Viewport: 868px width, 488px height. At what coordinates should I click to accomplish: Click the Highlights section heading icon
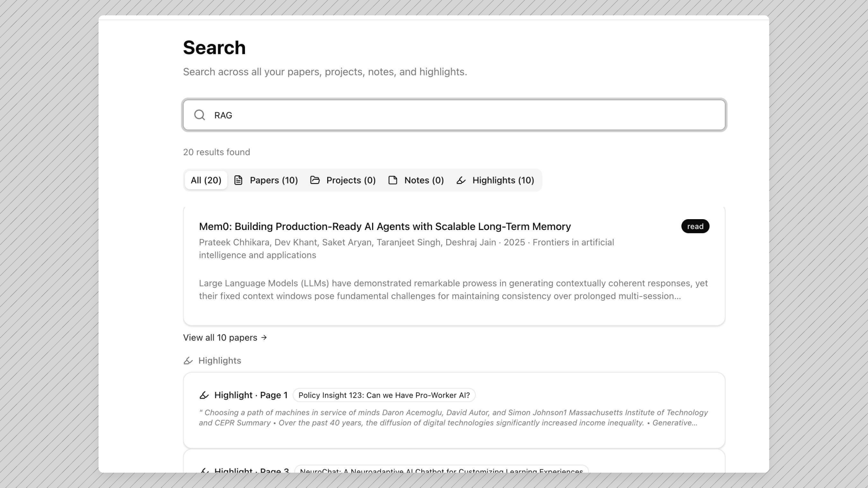tap(188, 361)
